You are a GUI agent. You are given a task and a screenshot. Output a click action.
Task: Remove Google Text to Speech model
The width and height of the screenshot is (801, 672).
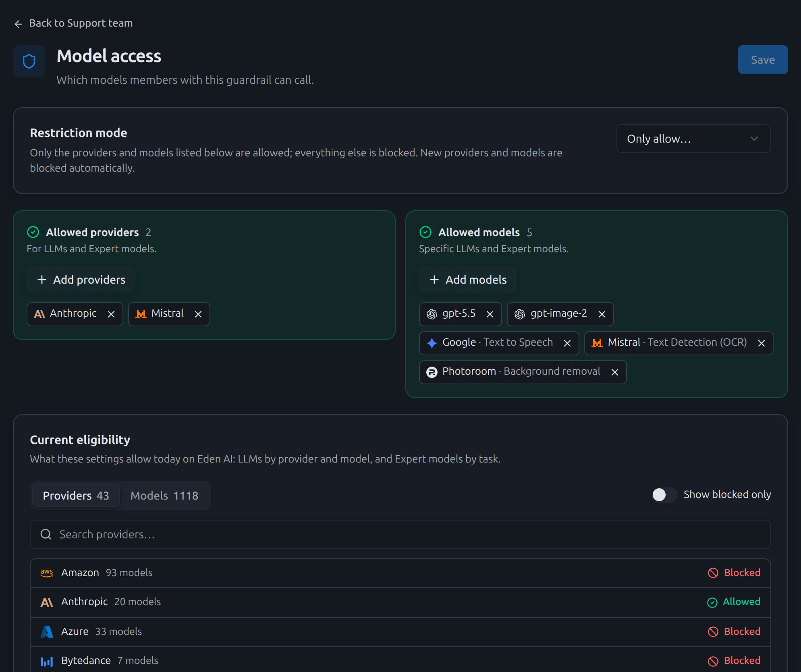click(567, 343)
